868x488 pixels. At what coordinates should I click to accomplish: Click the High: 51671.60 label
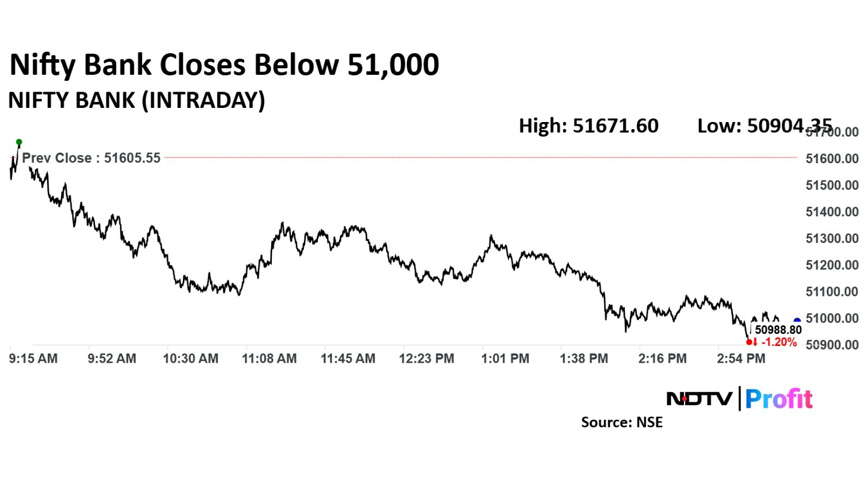pos(589,126)
